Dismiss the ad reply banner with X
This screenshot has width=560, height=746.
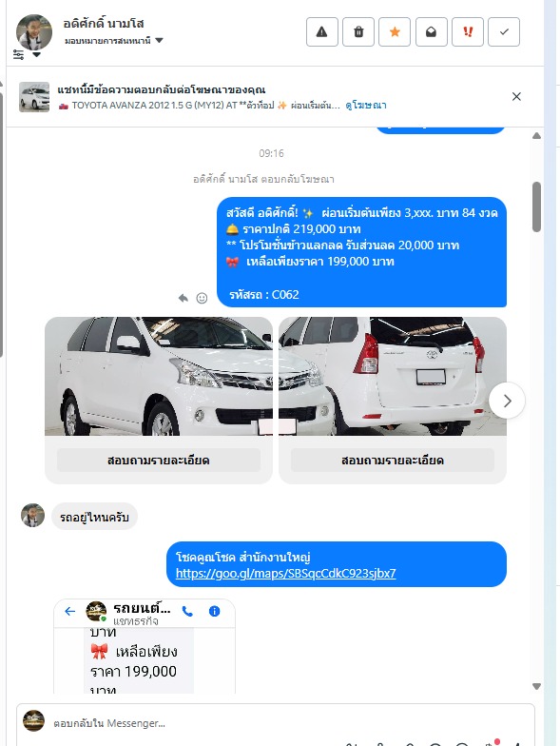click(x=517, y=97)
